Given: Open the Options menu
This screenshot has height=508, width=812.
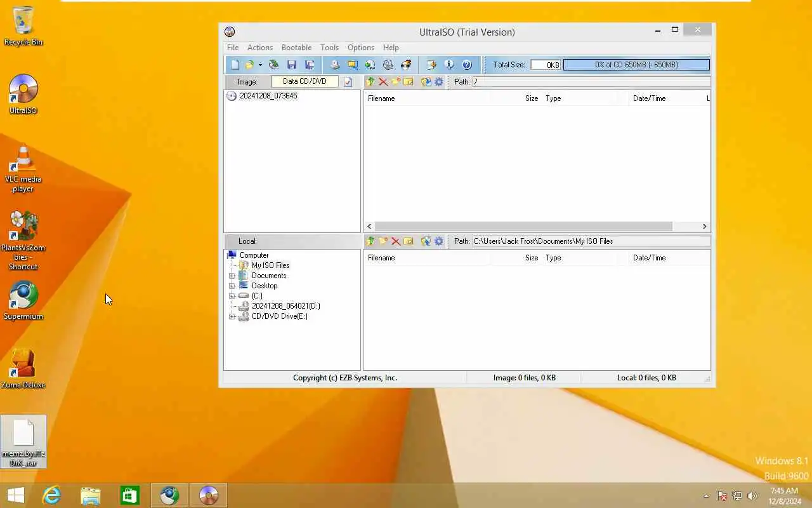Looking at the screenshot, I should [x=361, y=48].
